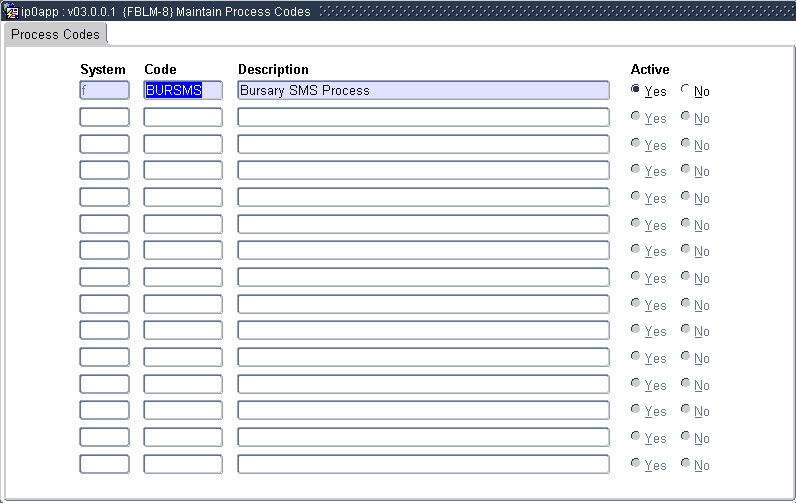The width and height of the screenshot is (796, 503).
Task: Click the application icon in the title bar
Action: tap(11, 11)
